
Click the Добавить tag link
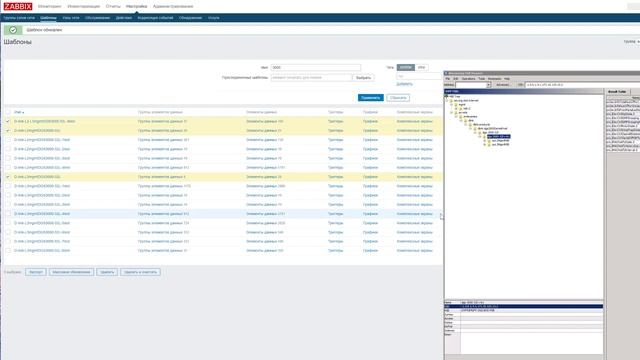tap(404, 84)
